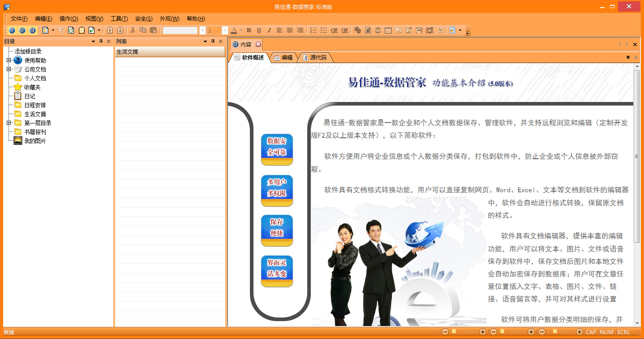Viewport: 644px width, 339px height.
Task: Click the increase indent icon
Action: [x=344, y=30]
